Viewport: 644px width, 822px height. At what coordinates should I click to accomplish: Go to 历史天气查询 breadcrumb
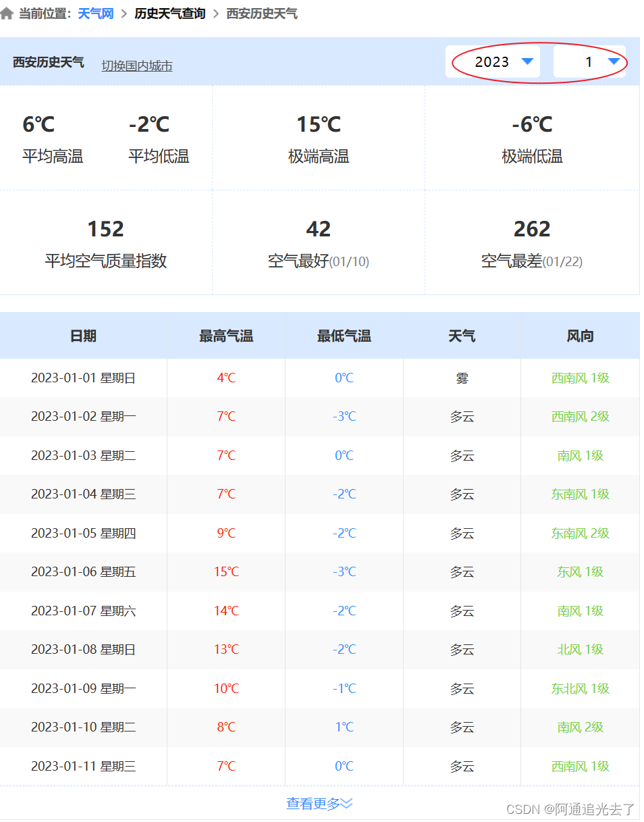click(x=170, y=14)
